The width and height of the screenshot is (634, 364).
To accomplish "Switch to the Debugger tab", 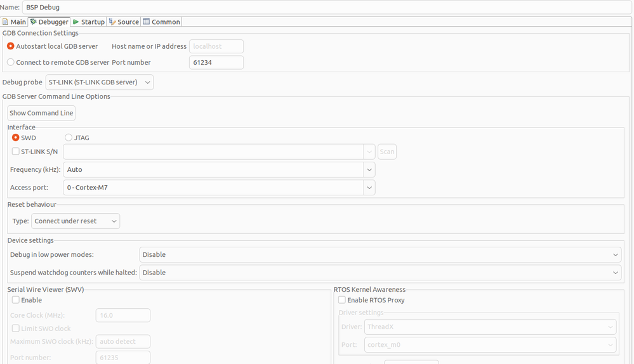I will point(49,22).
